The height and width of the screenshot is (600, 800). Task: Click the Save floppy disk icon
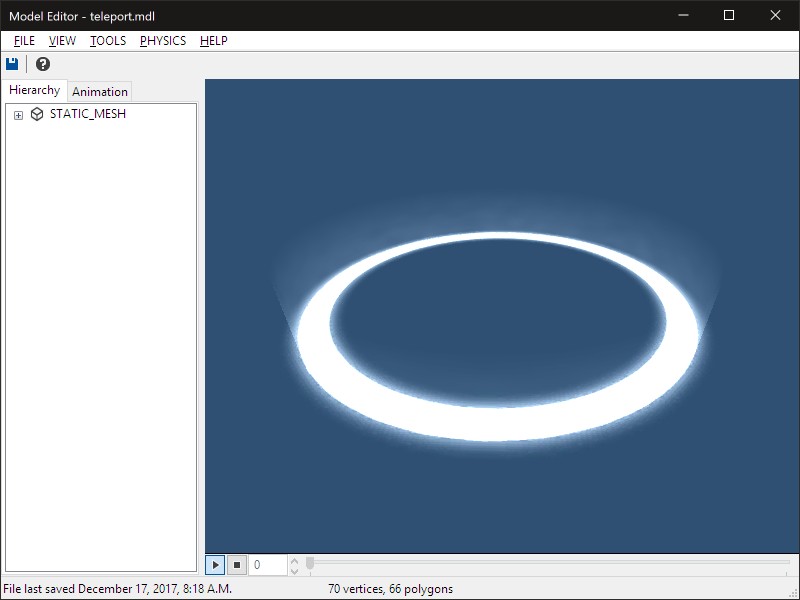pos(13,64)
